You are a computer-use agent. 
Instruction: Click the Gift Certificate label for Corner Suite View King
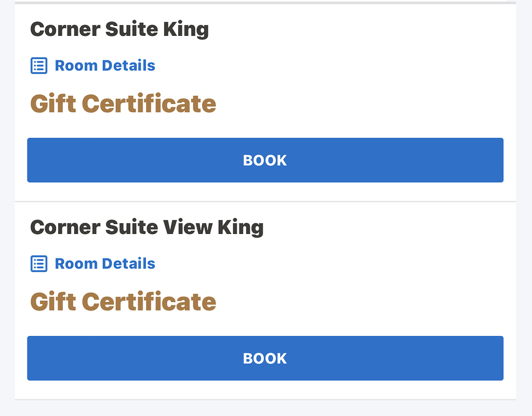click(123, 302)
